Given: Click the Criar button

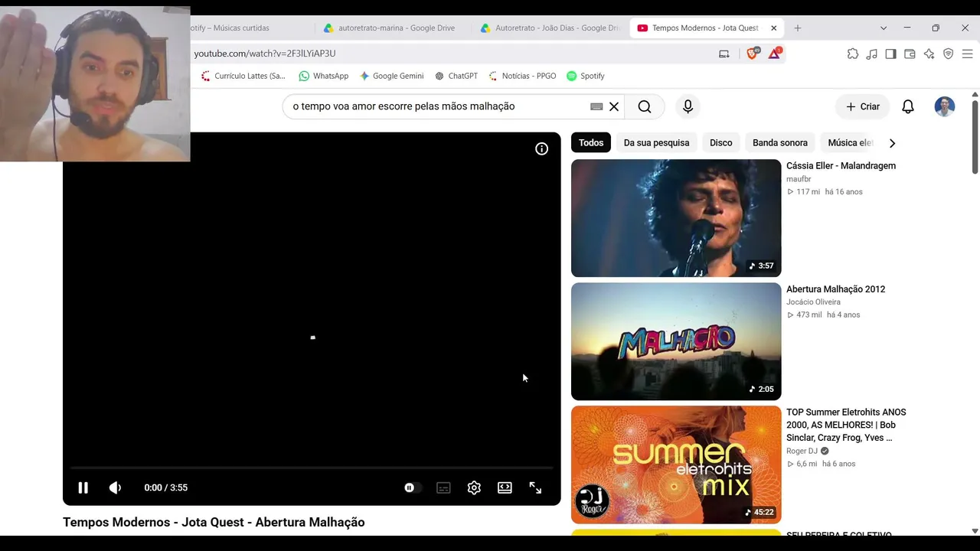Looking at the screenshot, I should (863, 106).
